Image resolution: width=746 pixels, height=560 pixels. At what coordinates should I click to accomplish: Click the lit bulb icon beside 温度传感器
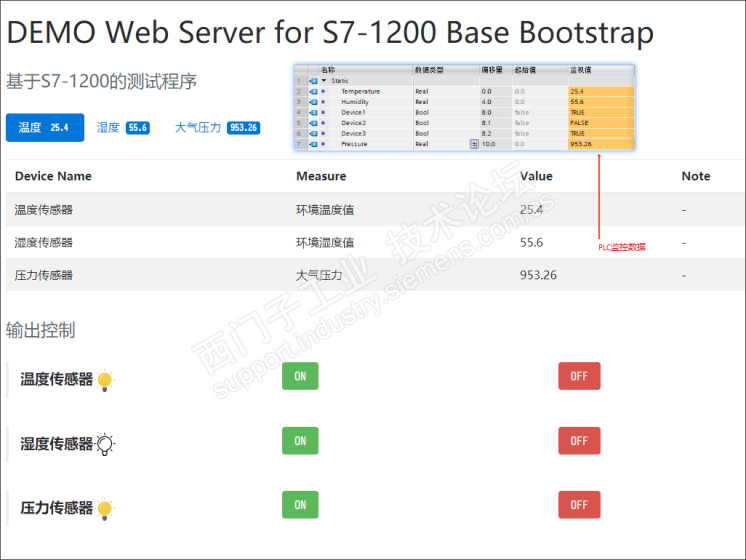point(106,380)
